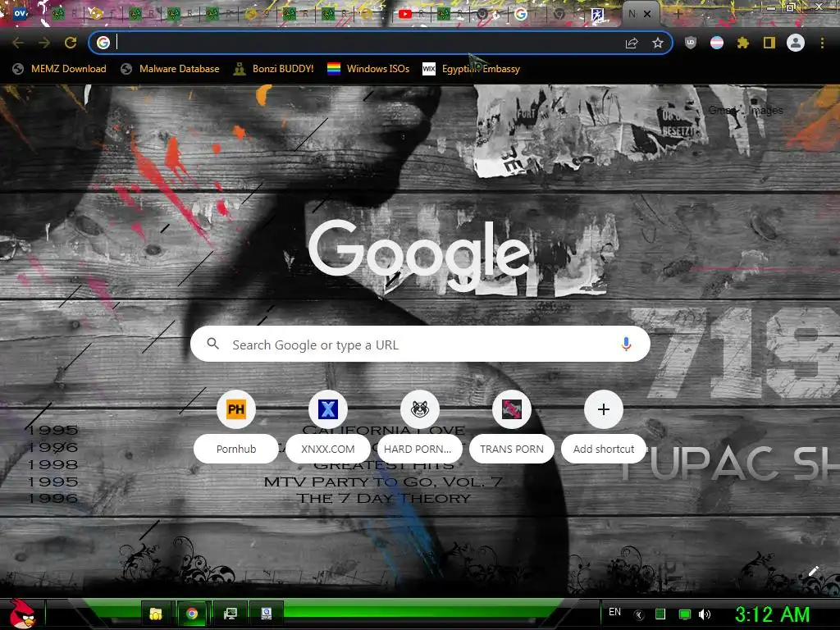Open a new tab with the plus button

point(678,15)
